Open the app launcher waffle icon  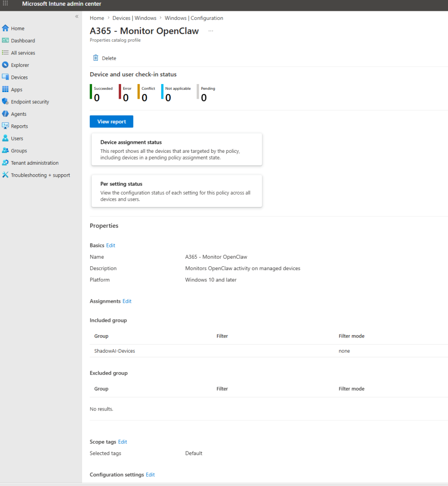5,4
